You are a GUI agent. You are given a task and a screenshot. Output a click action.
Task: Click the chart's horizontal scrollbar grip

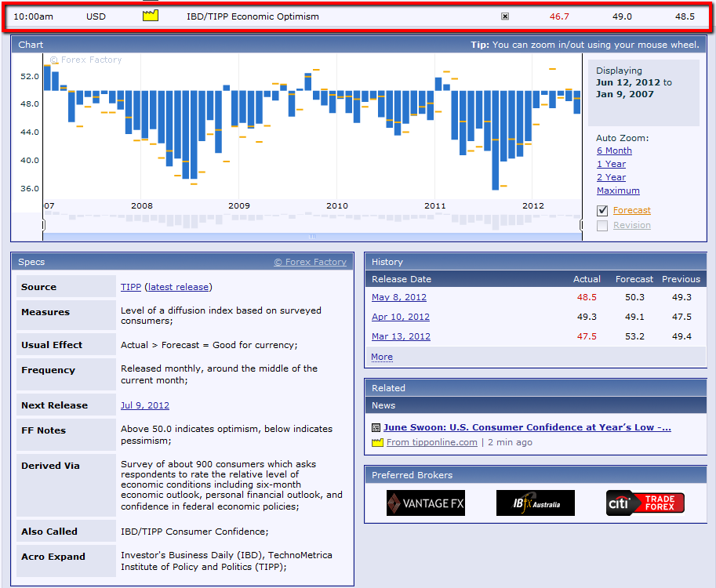click(x=312, y=237)
